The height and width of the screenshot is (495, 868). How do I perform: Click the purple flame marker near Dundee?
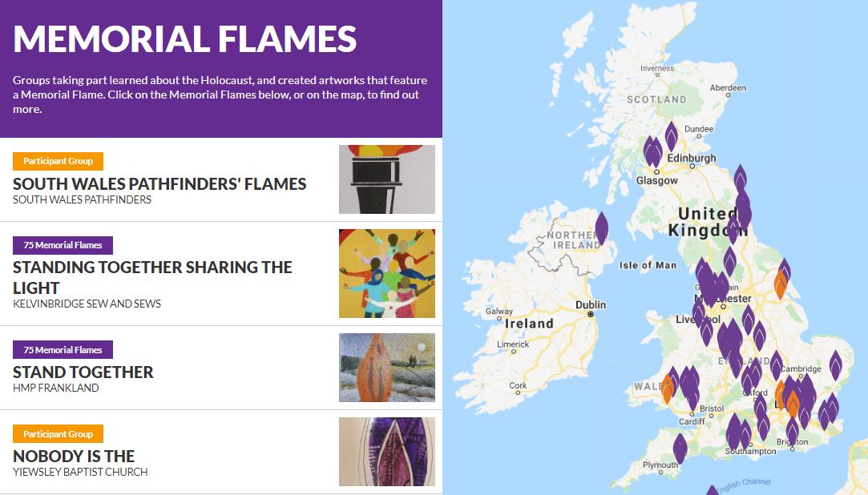[671, 136]
